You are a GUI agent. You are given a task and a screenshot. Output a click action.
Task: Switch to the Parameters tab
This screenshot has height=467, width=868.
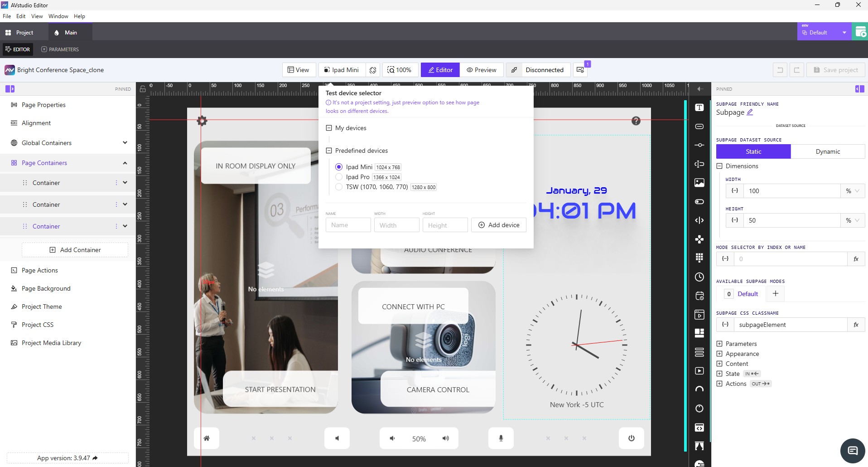pos(60,49)
